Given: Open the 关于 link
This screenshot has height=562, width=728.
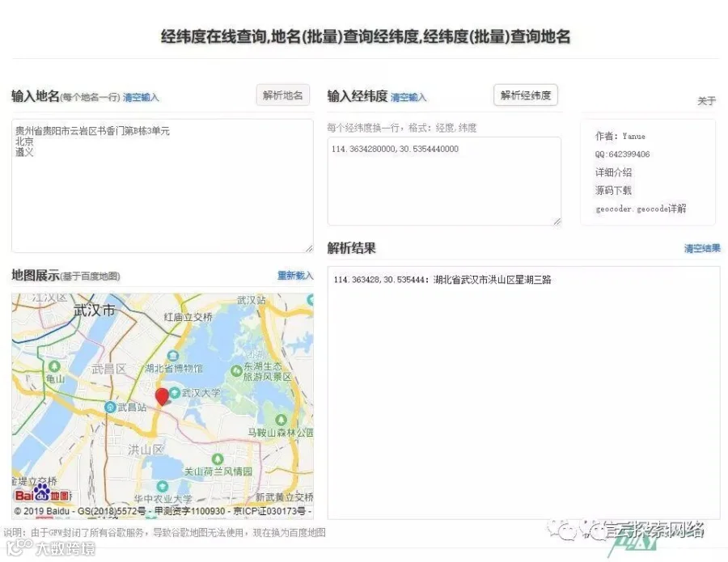Looking at the screenshot, I should (x=706, y=101).
